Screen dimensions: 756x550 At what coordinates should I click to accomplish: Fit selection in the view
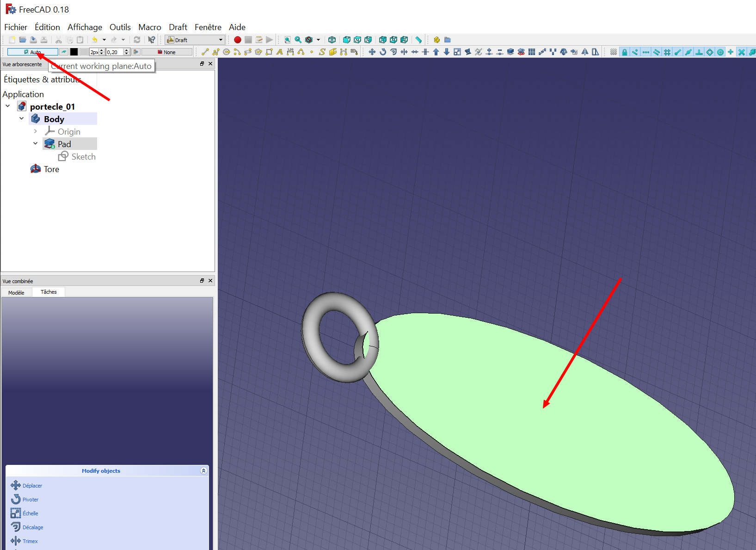[x=298, y=40]
